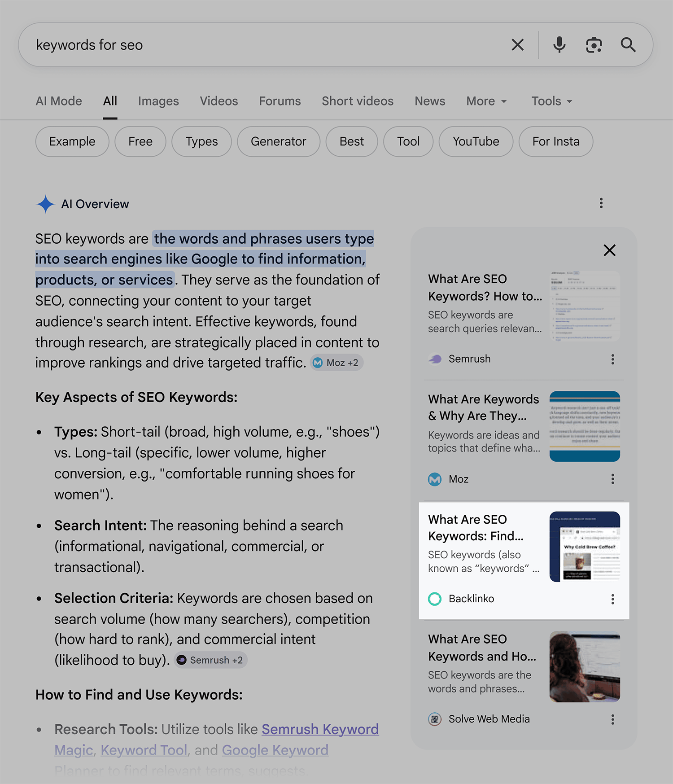Switch to News tab
Image resolution: width=673 pixels, height=784 pixels.
click(430, 101)
